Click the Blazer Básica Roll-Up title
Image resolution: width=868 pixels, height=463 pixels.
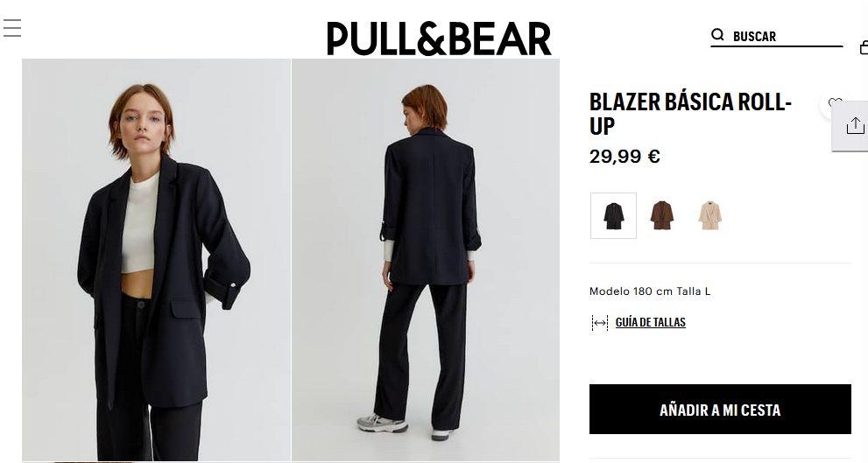coord(690,114)
